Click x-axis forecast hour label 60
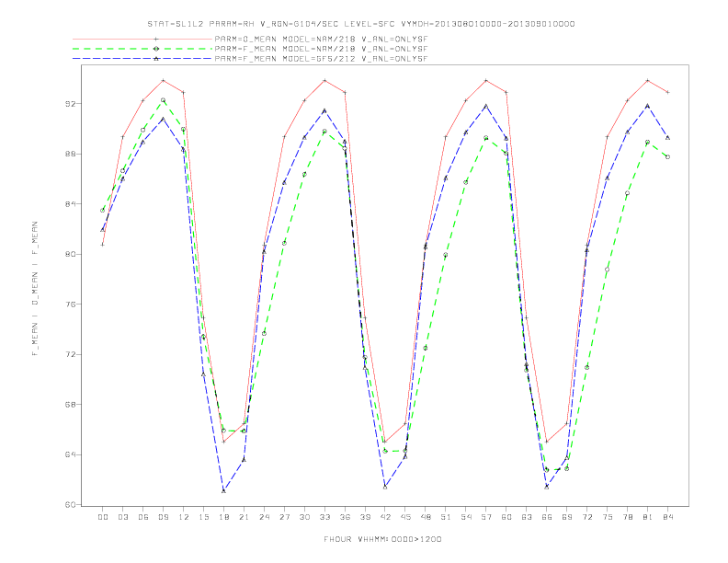Viewport: 728px width, 563px height. click(x=506, y=517)
